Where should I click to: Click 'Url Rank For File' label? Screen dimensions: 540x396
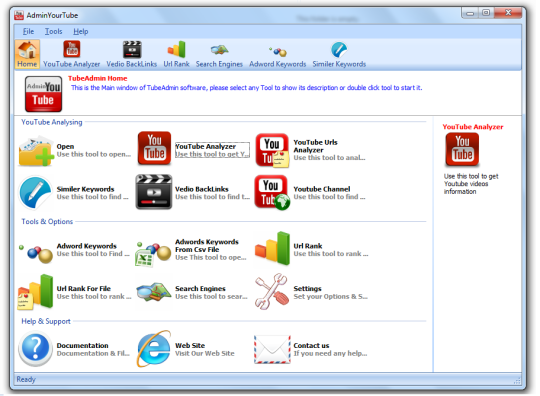click(84, 289)
